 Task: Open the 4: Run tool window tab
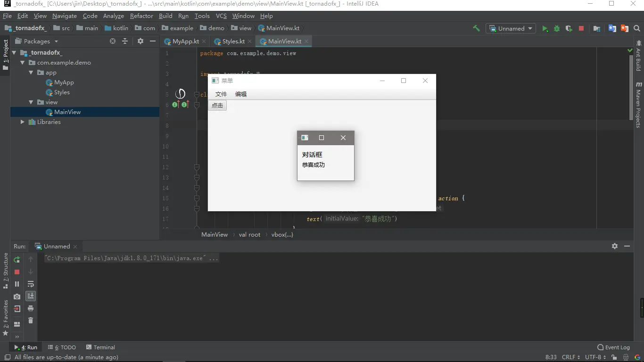click(26, 347)
